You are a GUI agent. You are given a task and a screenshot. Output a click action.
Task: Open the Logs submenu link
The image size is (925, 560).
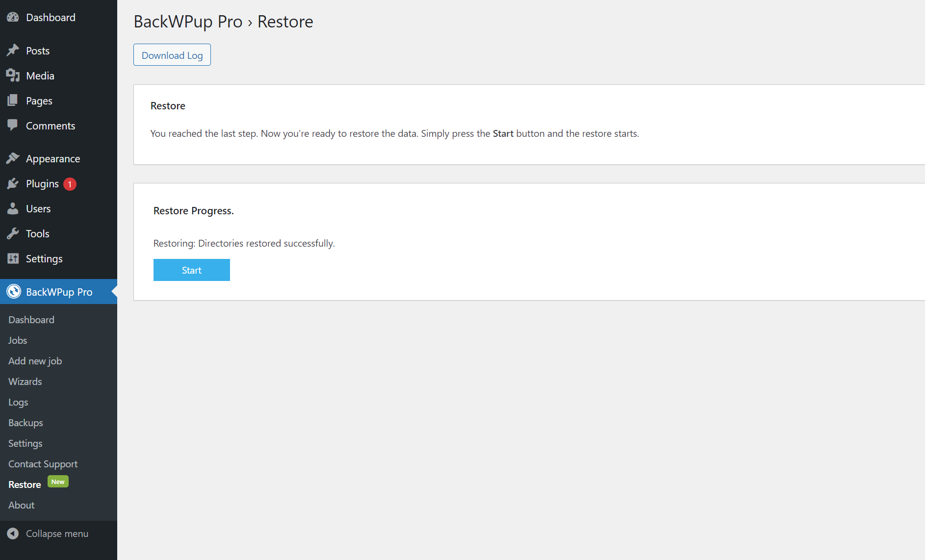tap(18, 402)
